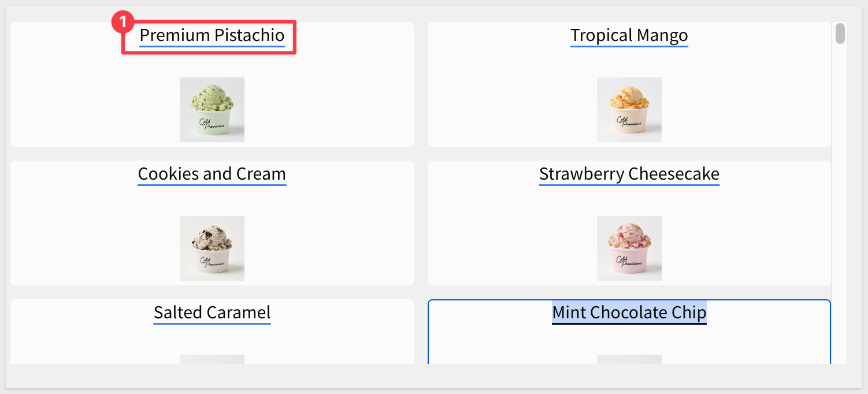Click the cookies and cream ice cream image

pos(212,248)
